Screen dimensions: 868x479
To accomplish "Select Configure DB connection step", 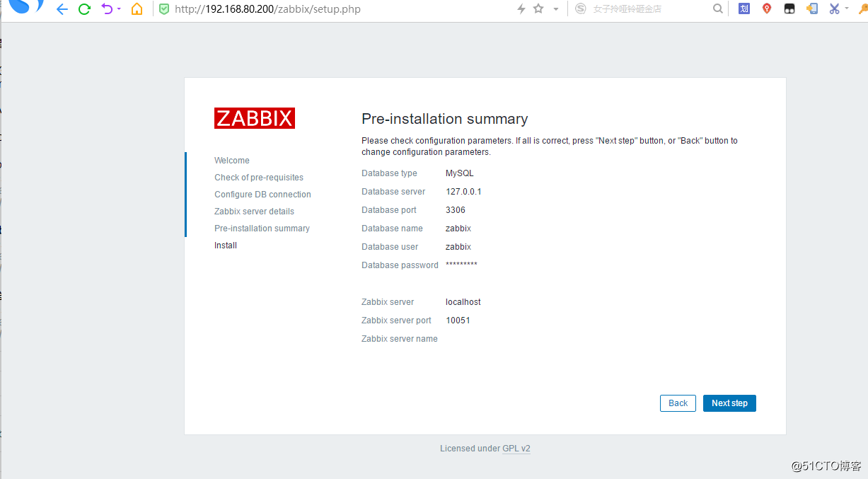I will [262, 195].
